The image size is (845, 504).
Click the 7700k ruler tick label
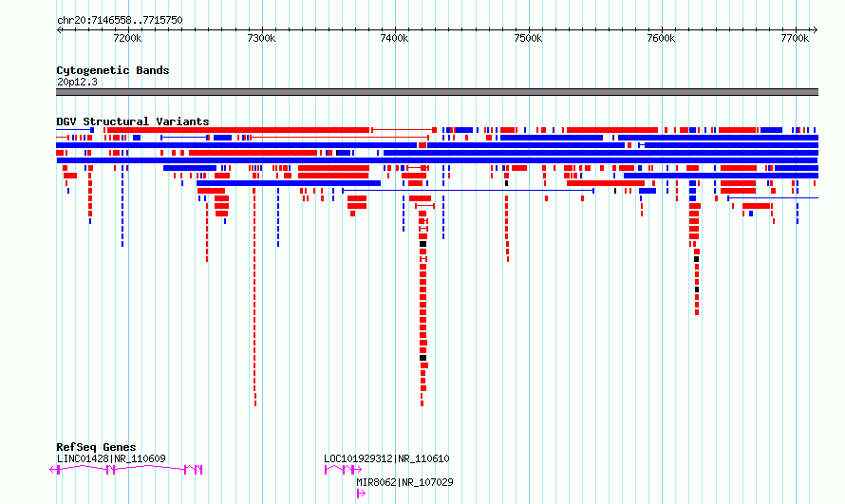(795, 38)
